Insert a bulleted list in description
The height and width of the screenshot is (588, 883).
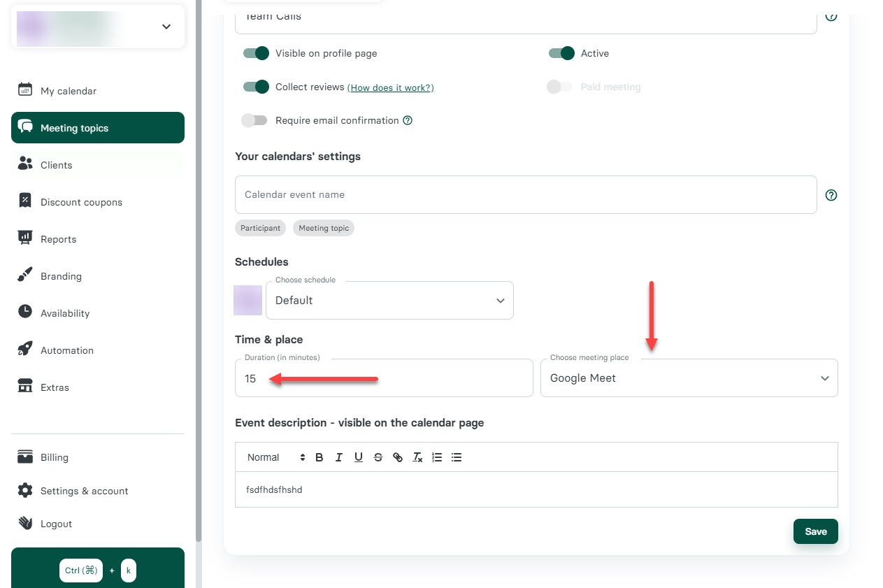click(x=457, y=457)
